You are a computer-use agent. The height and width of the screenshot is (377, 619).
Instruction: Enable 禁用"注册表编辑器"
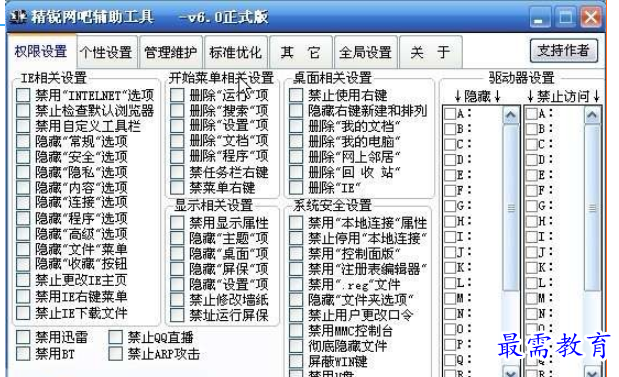click(x=296, y=269)
